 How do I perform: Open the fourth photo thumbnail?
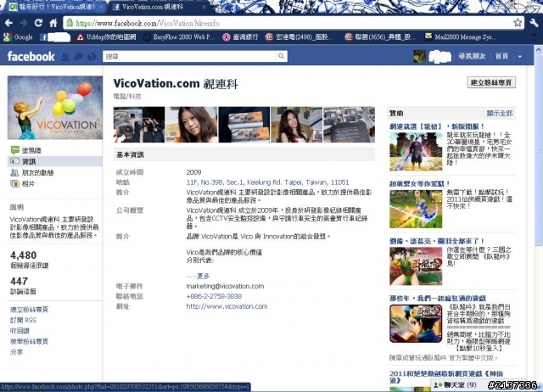296,125
